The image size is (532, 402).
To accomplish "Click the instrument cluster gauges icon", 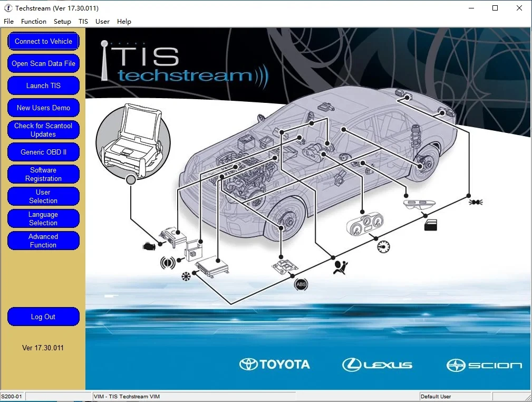I will [x=362, y=226].
